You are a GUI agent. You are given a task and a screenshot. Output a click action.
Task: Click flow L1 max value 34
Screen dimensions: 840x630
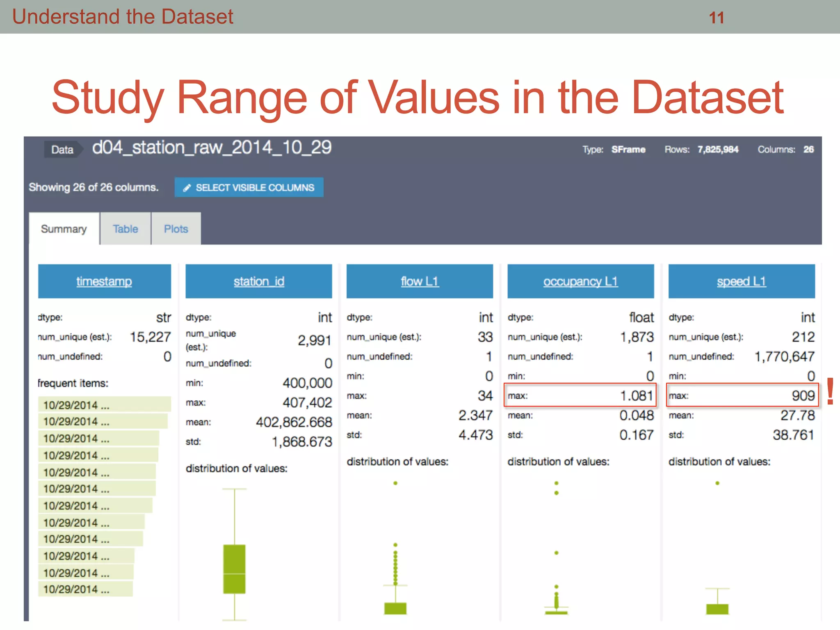coord(485,396)
